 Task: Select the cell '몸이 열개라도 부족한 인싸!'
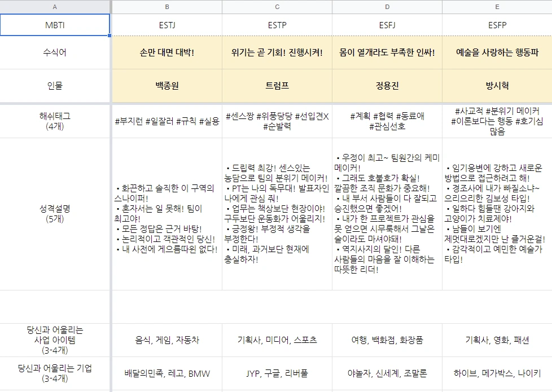tap(387, 52)
